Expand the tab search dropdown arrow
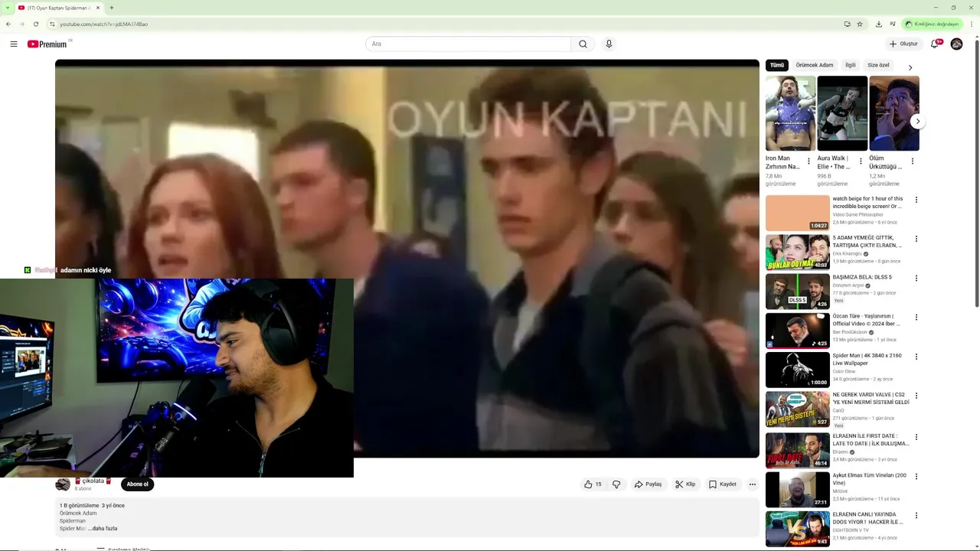 click(x=7, y=8)
